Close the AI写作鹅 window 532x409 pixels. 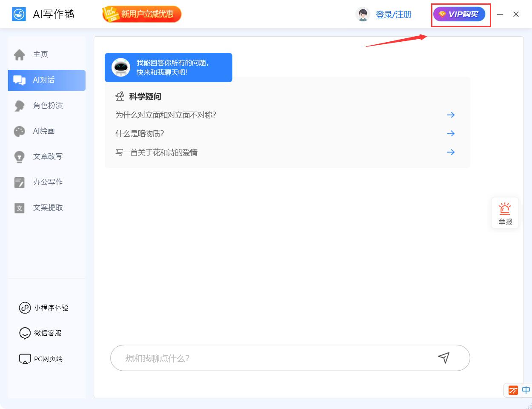516,14
